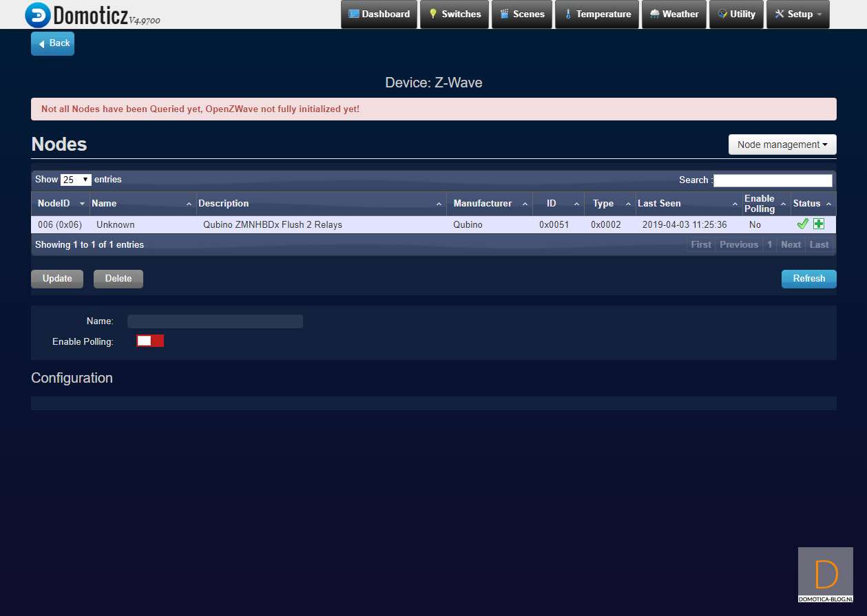
Task: Click the green plus icon in Status column
Action: tap(819, 224)
